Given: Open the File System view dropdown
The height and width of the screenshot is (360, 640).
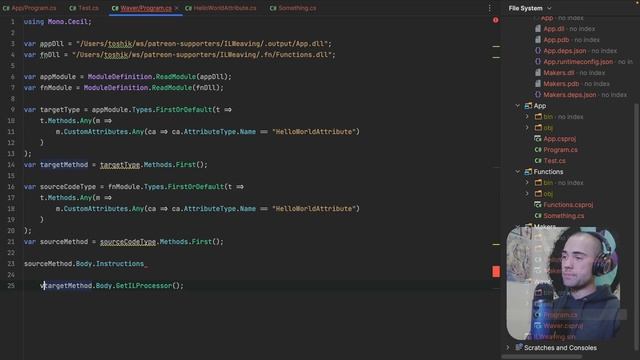Looking at the screenshot, I should coord(530,8).
